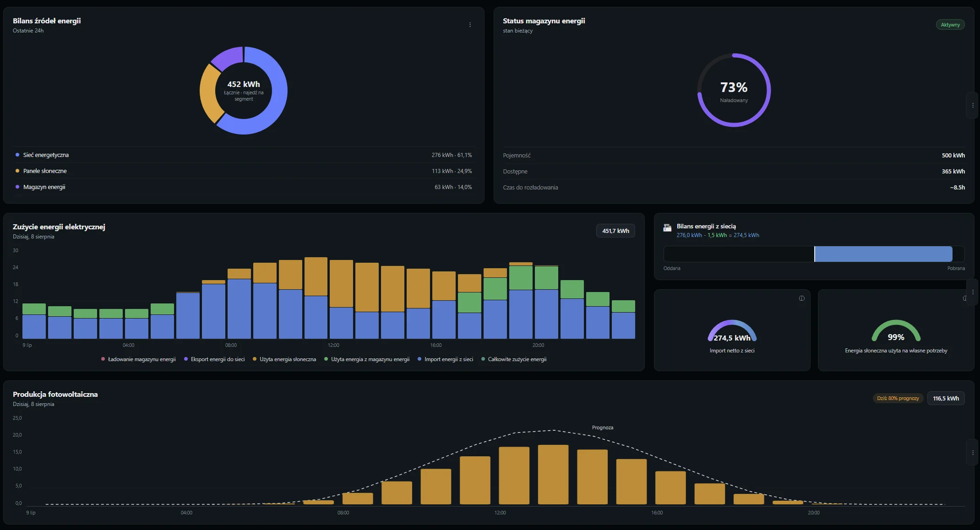Screen dimensions: 980x530
Task: Click the 113 kWh · 24,9% value
Action: 452,171
